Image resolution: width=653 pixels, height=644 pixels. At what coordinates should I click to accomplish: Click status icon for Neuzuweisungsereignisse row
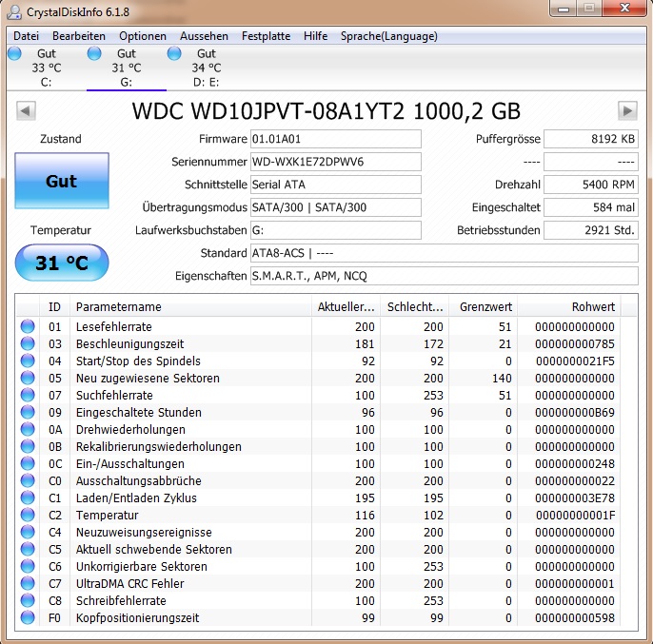(x=28, y=532)
